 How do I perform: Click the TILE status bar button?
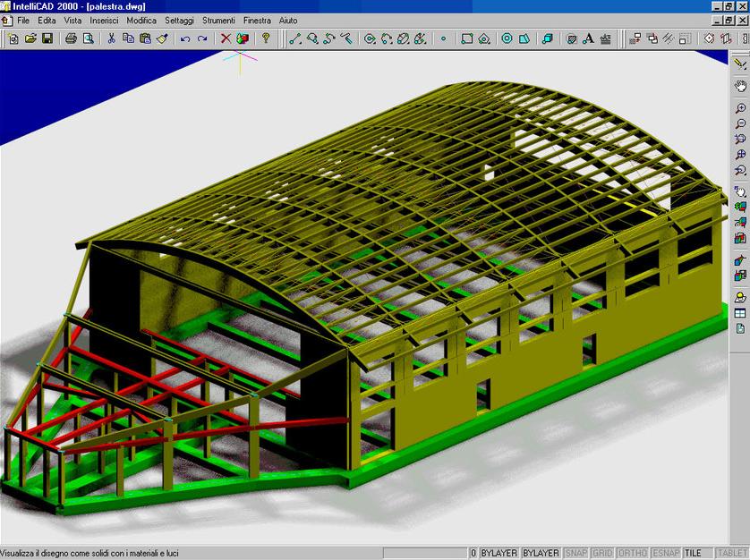coord(695,553)
